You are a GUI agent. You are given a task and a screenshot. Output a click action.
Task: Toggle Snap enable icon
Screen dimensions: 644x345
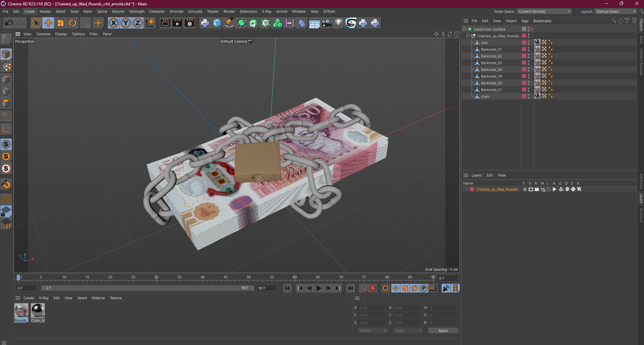coord(6,144)
